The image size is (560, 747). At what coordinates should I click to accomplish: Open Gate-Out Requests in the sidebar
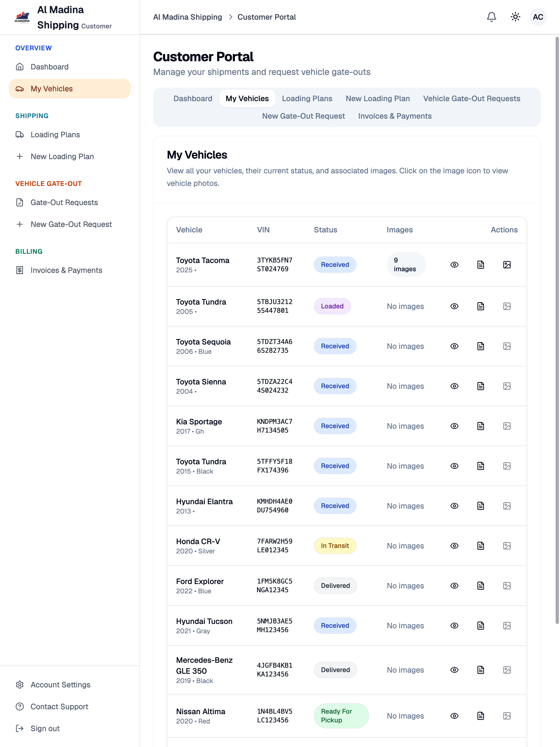(69, 203)
